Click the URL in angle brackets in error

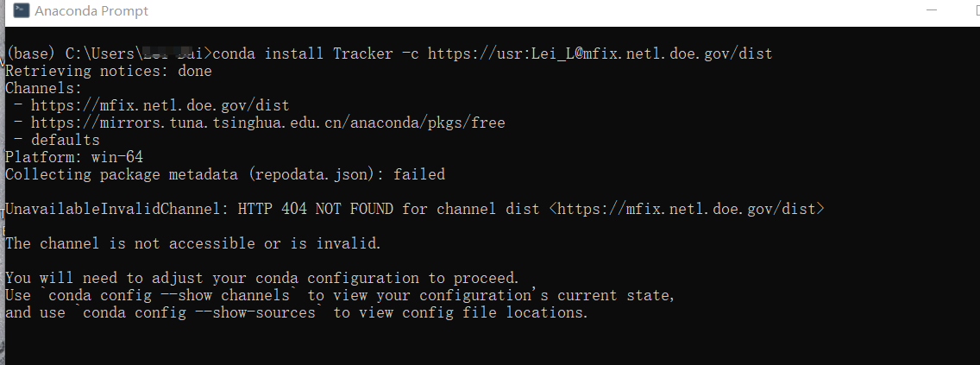pos(686,209)
